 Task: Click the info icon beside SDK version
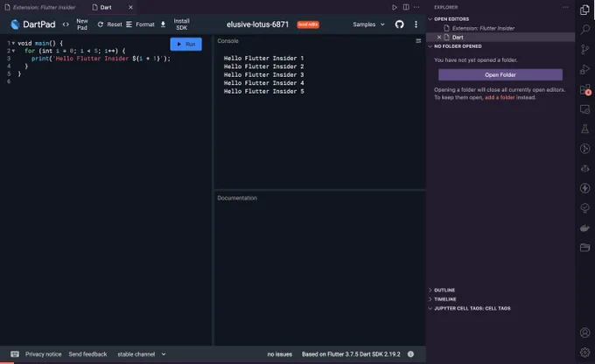[410, 354]
